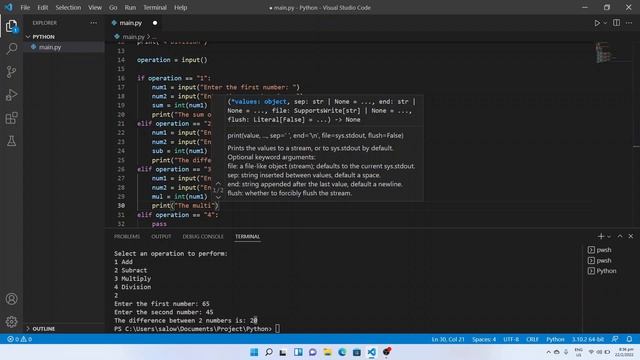Image resolution: width=640 pixels, height=360 pixels.
Task: Open the Accounts menu icon
Action: (x=11, y=299)
